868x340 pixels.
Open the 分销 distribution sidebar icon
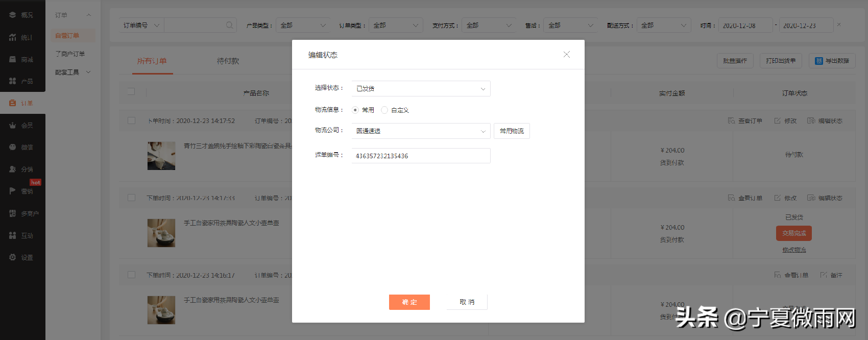coord(13,169)
